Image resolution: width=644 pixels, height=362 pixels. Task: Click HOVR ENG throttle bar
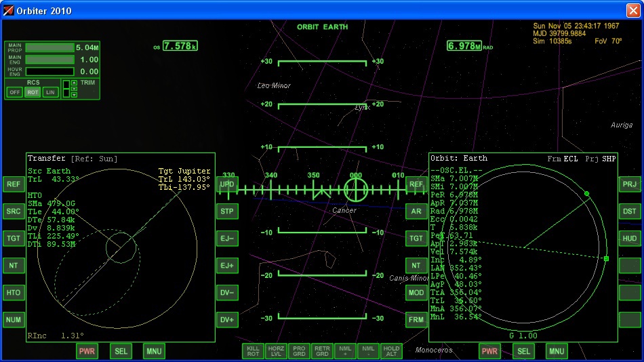pos(49,71)
